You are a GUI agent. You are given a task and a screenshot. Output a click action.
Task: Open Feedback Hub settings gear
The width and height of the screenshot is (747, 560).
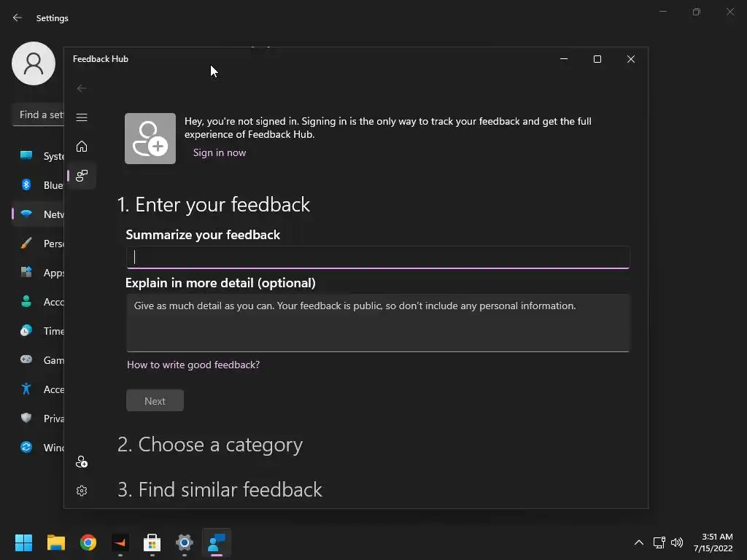(82, 491)
